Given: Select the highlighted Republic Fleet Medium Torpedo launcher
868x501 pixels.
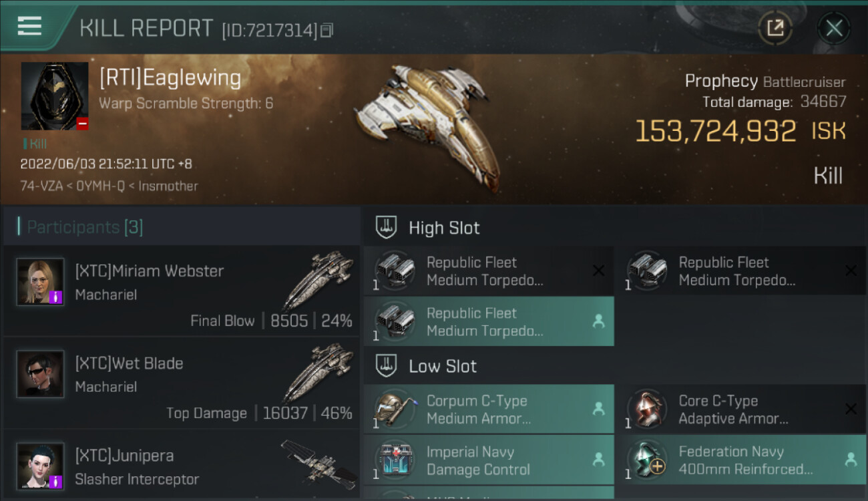Looking at the screenshot, I should pyautogui.click(x=489, y=321).
